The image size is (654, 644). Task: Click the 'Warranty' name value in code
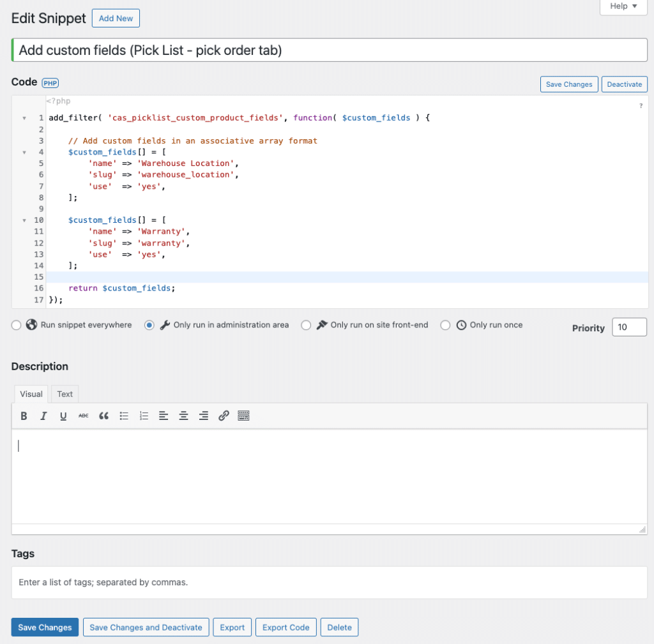pos(162,232)
